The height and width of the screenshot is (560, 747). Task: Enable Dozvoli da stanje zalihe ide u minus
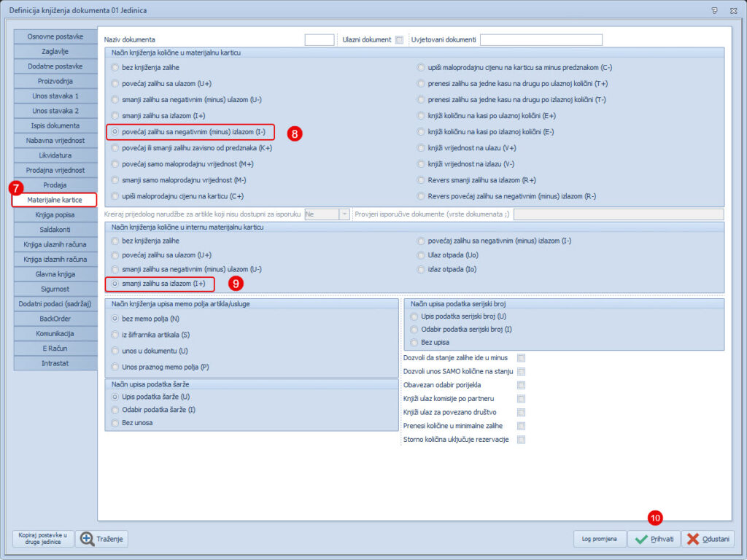tap(521, 358)
